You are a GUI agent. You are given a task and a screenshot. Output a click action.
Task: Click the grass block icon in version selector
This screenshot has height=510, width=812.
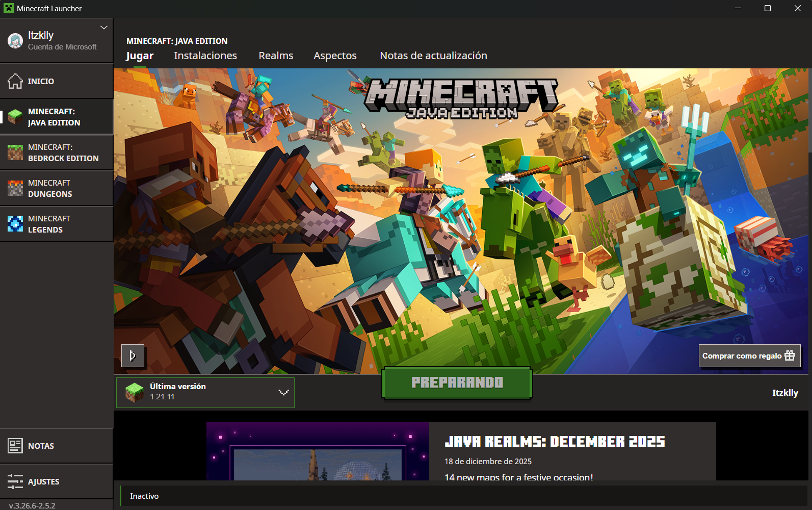coord(135,392)
